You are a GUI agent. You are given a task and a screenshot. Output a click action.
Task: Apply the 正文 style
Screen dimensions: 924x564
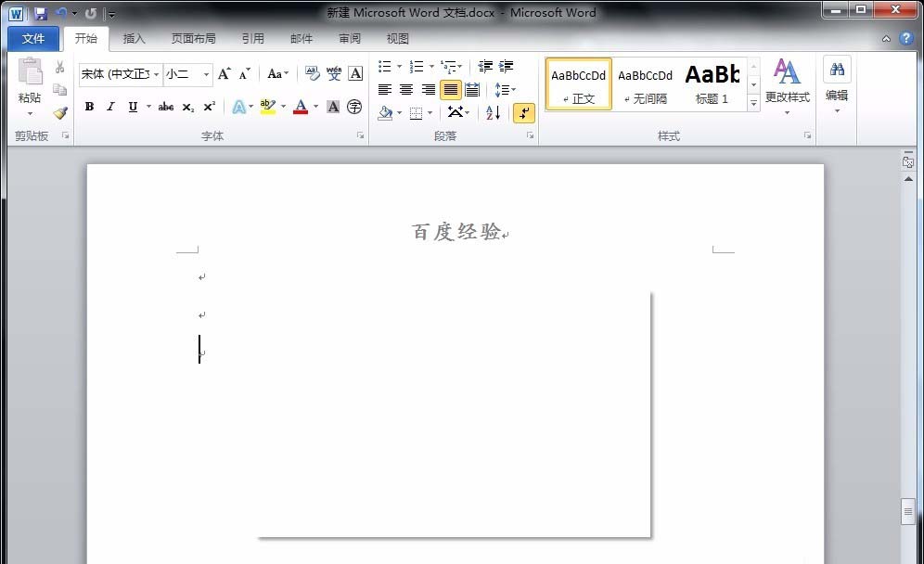tap(579, 84)
